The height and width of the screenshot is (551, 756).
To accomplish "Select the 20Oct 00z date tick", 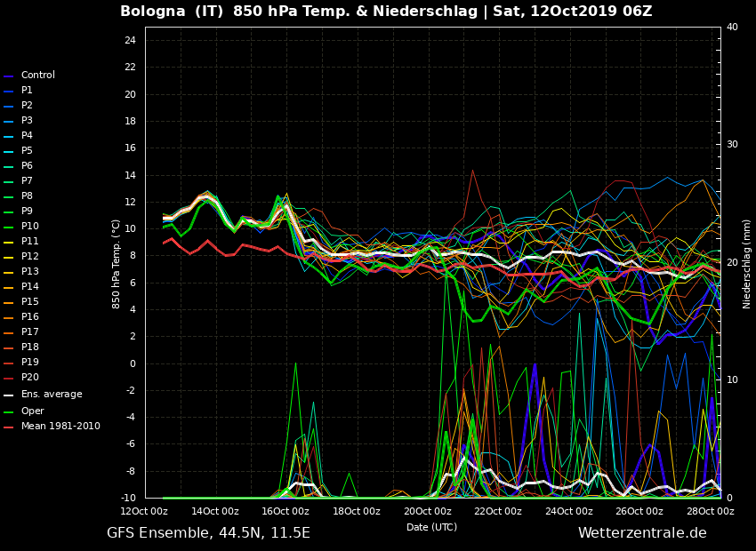I will click(x=427, y=512).
